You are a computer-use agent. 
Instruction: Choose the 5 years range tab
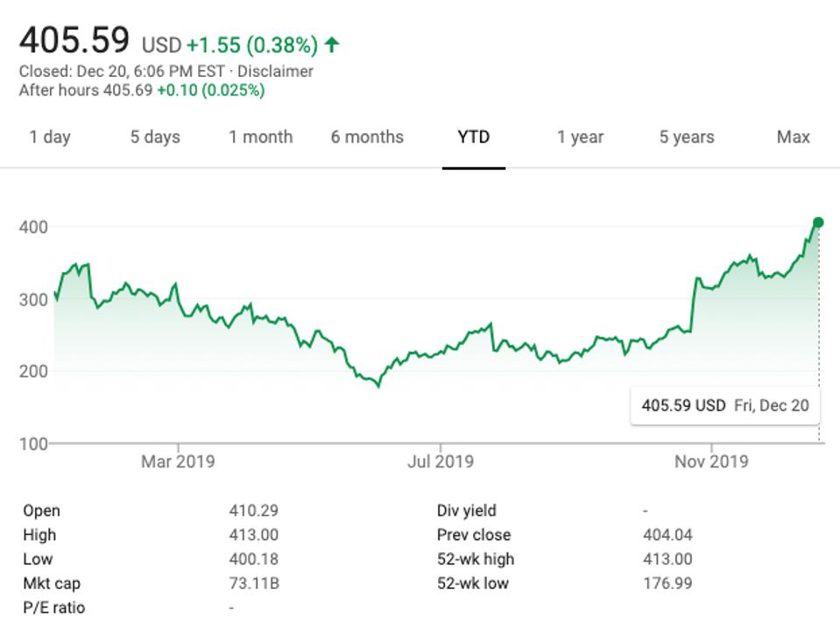(x=687, y=137)
